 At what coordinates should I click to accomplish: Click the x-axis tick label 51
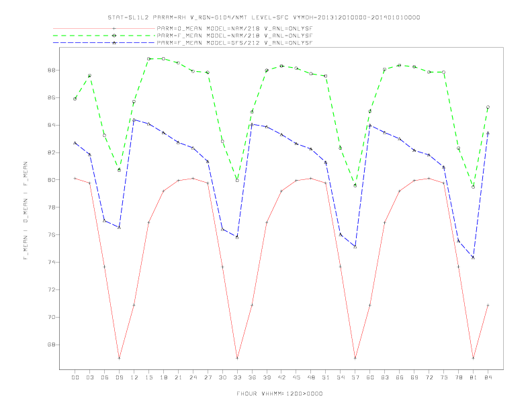[326, 377]
